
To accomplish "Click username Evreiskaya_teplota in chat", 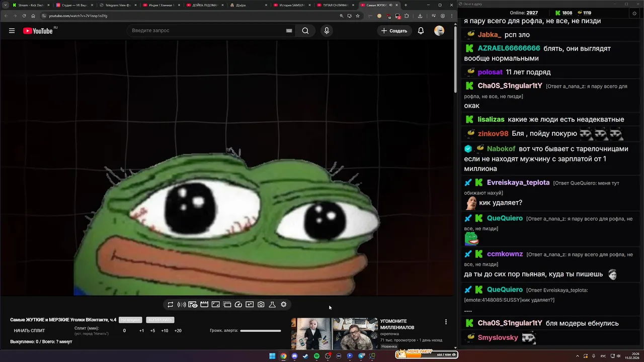I will [518, 183].
